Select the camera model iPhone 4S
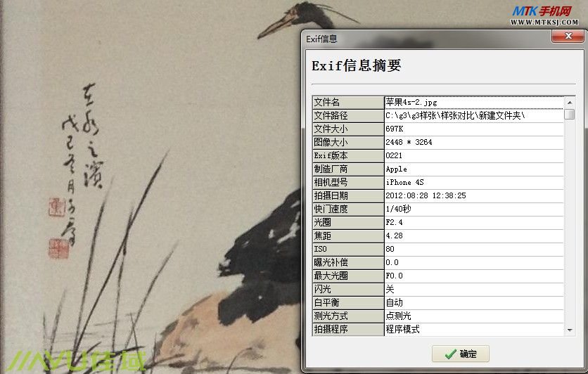 coord(474,183)
